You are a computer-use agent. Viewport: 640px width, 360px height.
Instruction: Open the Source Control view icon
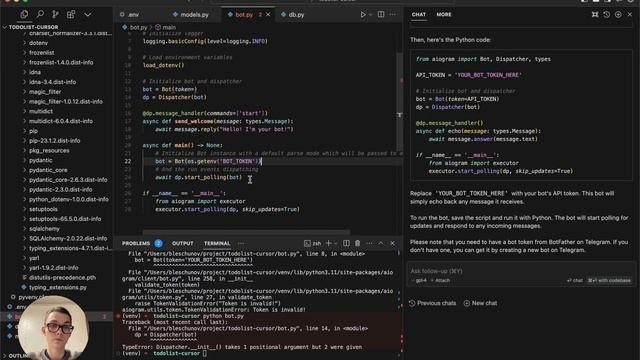coord(55,15)
